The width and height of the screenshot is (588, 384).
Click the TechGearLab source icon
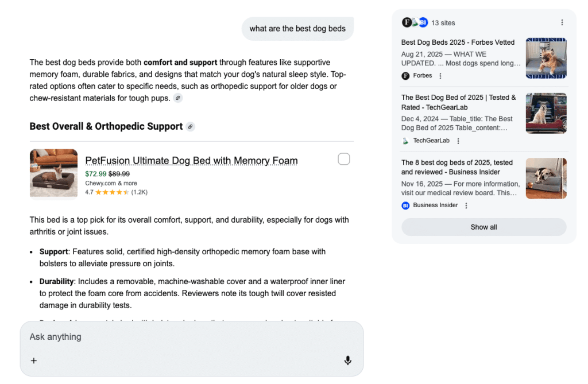click(404, 140)
